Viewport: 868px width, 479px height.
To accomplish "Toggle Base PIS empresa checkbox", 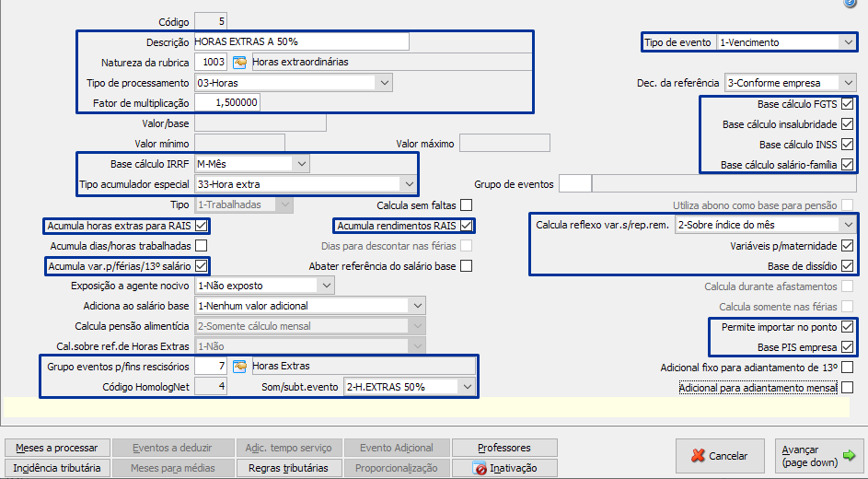I will [x=847, y=347].
